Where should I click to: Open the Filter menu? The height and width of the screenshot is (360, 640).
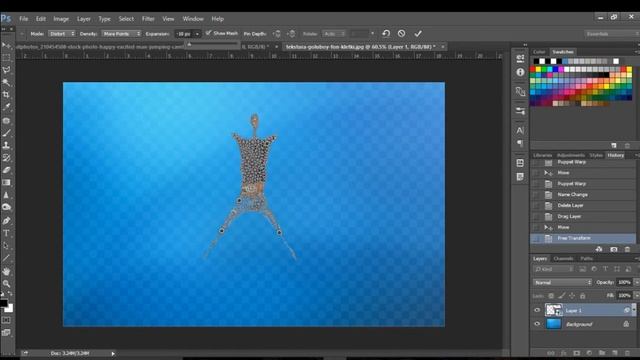tap(148, 19)
